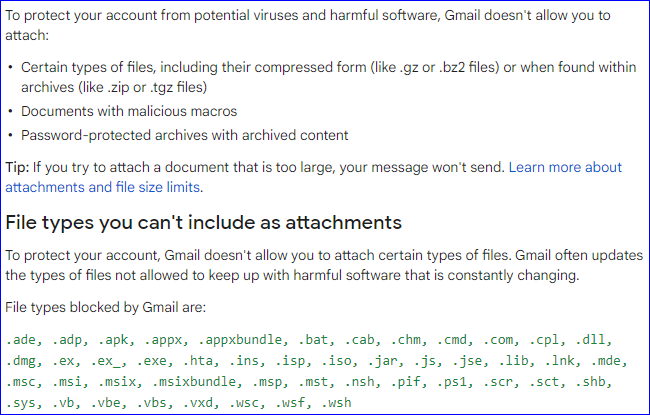Click the bold 'Tip:' label
Image resolution: width=650 pixels, height=415 pixels.
[17, 167]
